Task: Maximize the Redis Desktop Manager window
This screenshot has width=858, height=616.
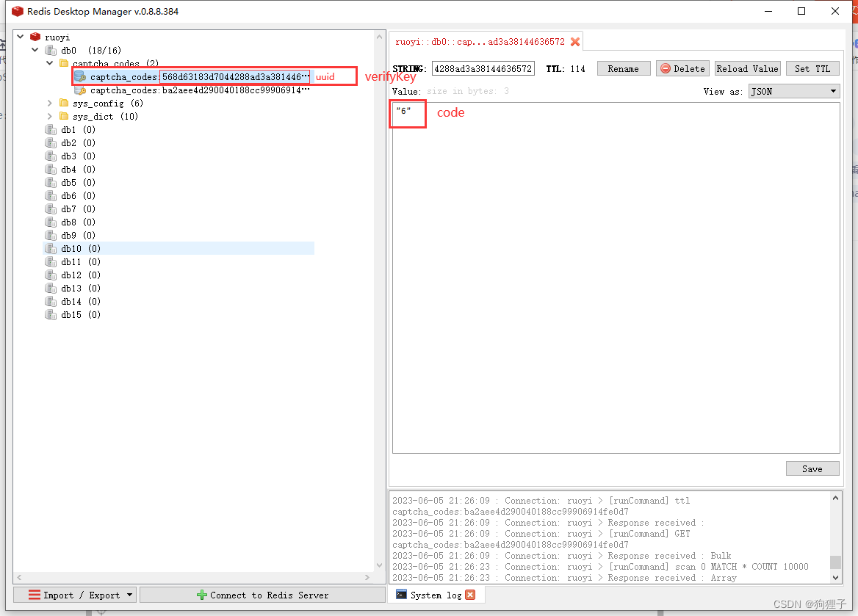Action: point(801,11)
